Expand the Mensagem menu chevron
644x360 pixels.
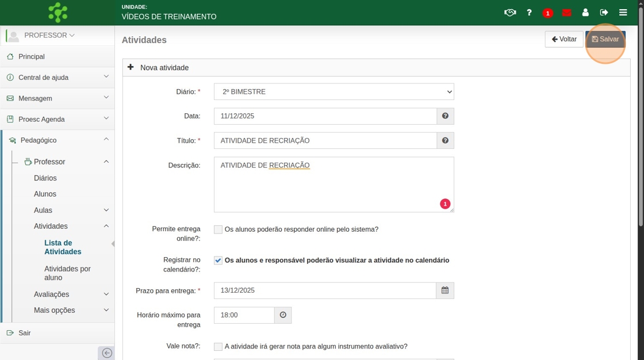[106, 97]
